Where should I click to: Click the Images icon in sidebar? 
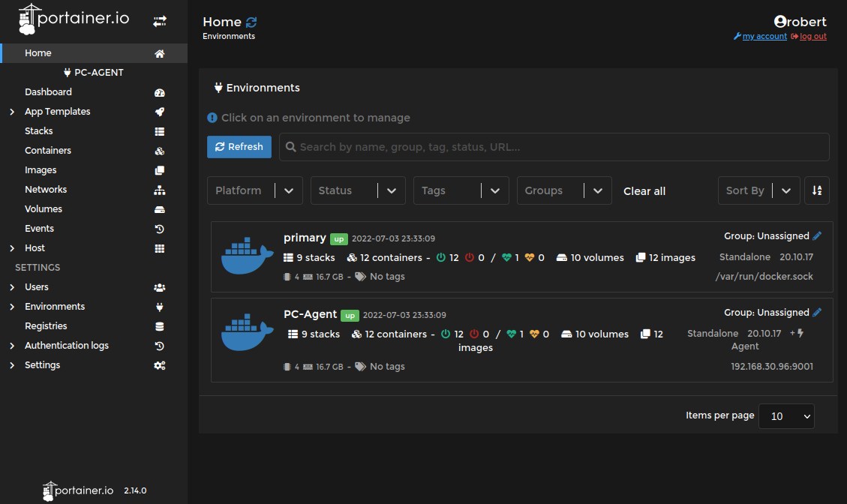point(159,171)
